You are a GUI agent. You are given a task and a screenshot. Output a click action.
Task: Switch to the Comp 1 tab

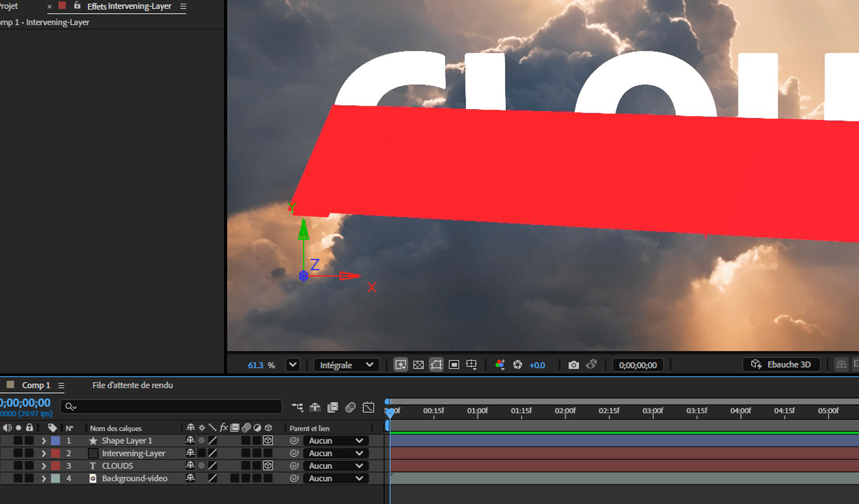pyautogui.click(x=36, y=385)
